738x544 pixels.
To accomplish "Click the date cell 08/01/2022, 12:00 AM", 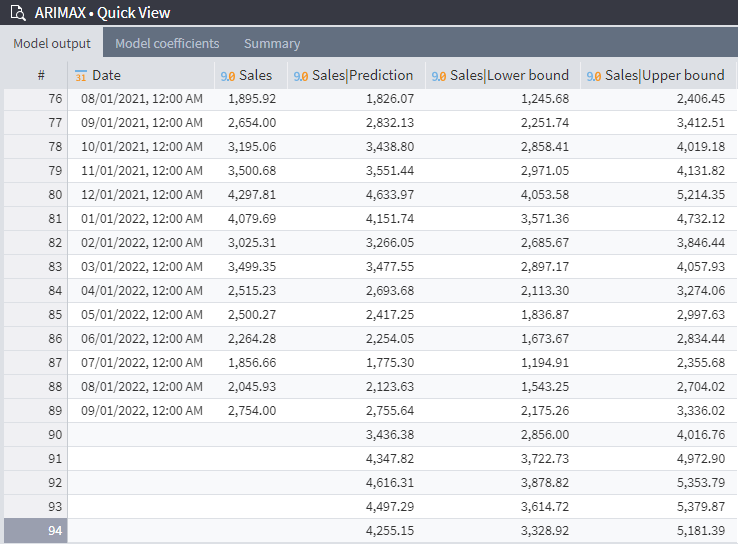I will point(142,387).
